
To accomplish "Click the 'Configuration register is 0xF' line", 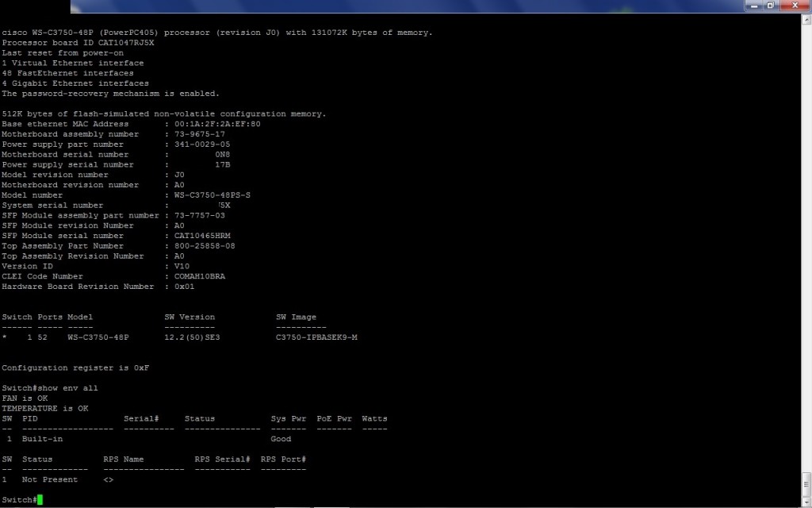I will click(75, 368).
